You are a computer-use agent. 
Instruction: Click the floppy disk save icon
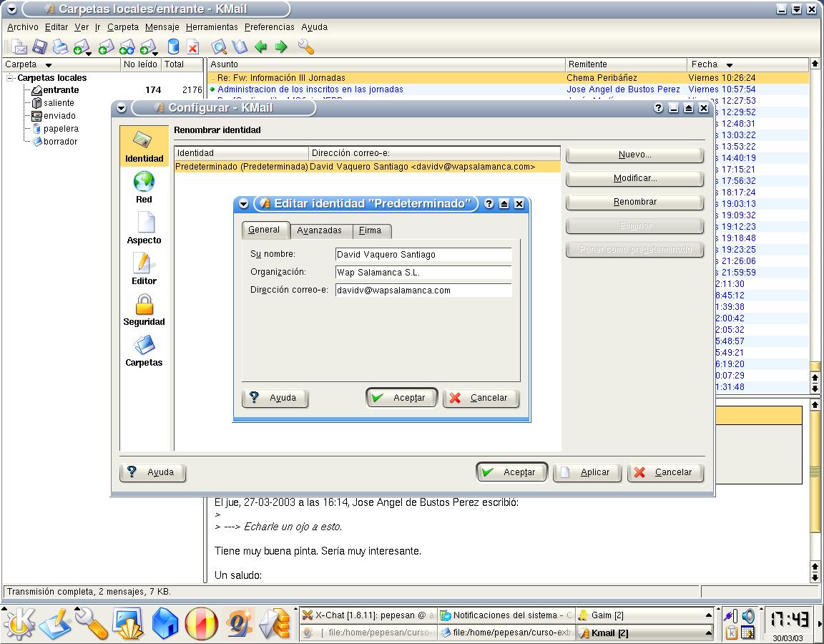pyautogui.click(x=39, y=47)
